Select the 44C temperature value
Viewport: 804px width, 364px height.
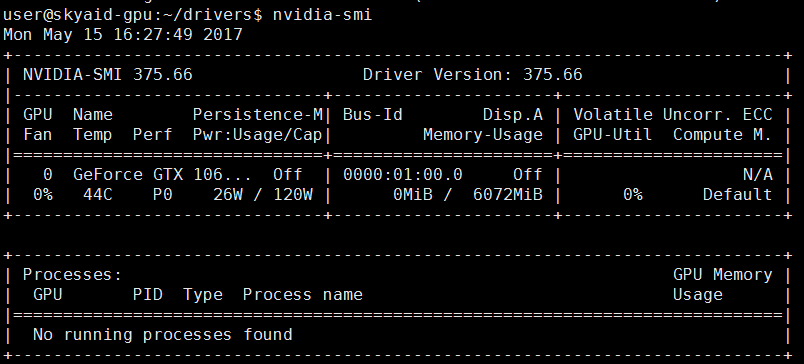click(x=97, y=195)
